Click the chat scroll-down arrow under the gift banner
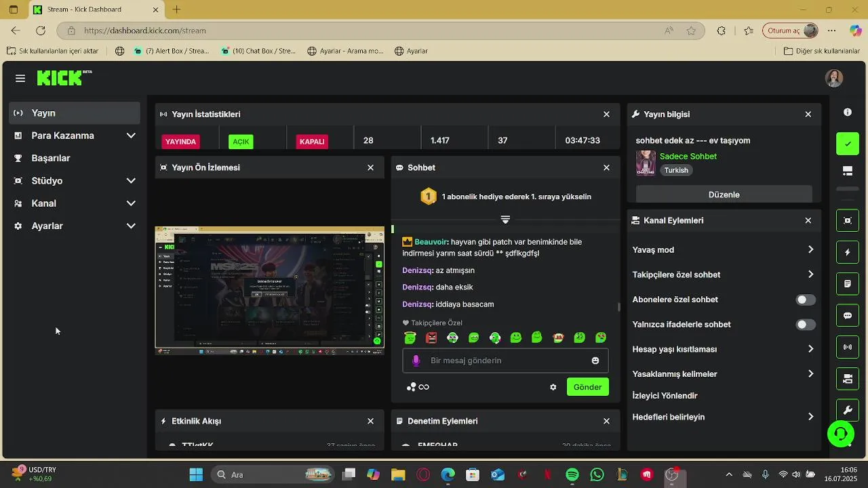Screen dimensions: 868x488 [505, 220]
